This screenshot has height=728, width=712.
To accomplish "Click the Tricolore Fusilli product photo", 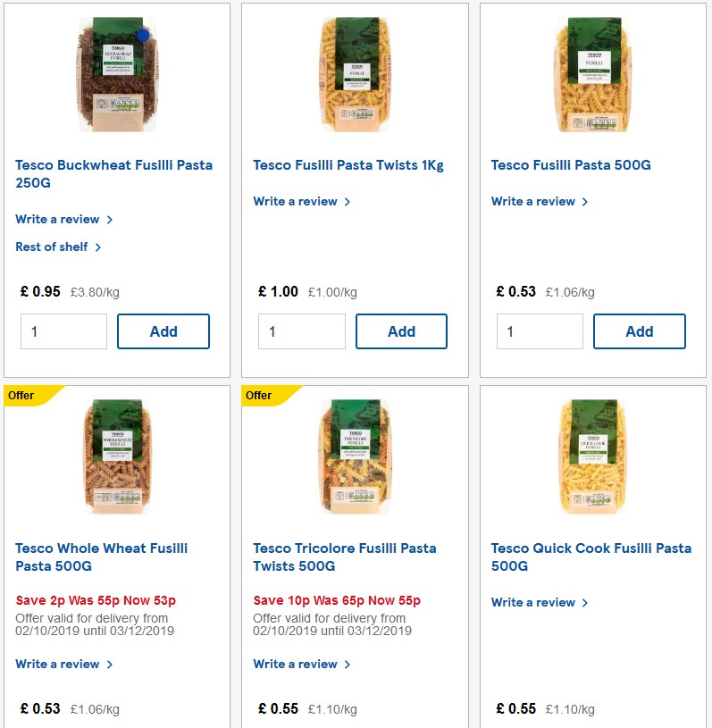I will (x=355, y=456).
